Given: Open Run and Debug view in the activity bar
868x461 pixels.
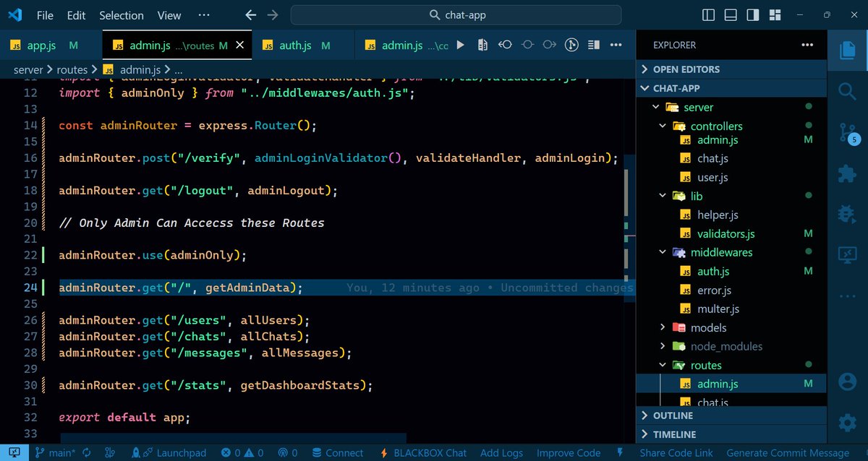Looking at the screenshot, I should (x=847, y=214).
